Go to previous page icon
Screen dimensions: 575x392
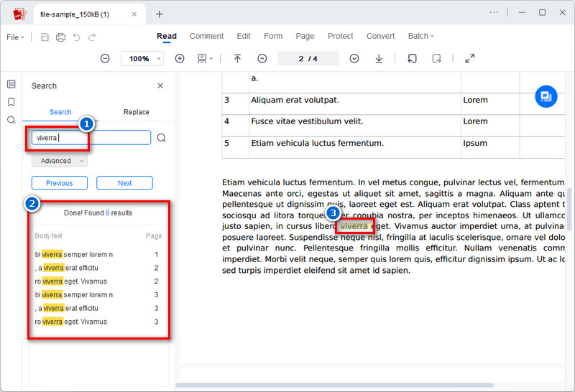[262, 58]
